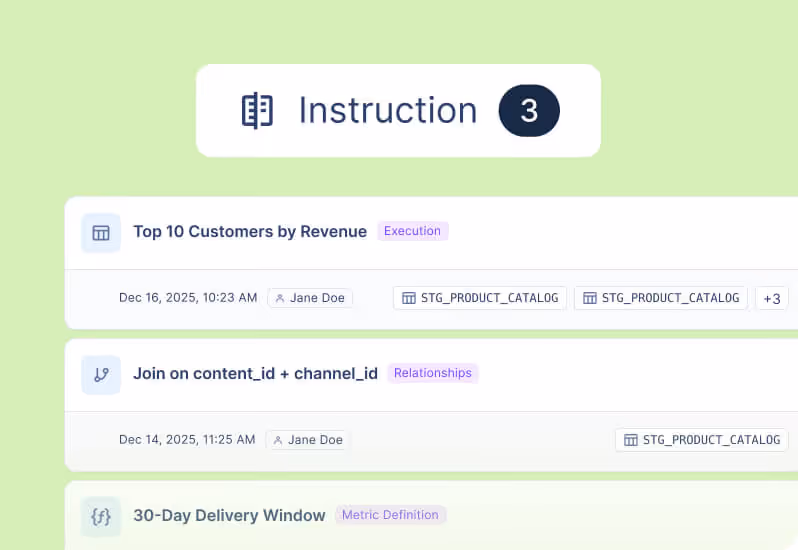Click the Dec 16, 2025, 10:23 AM timestamp
This screenshot has width=798, height=550.
click(x=188, y=298)
